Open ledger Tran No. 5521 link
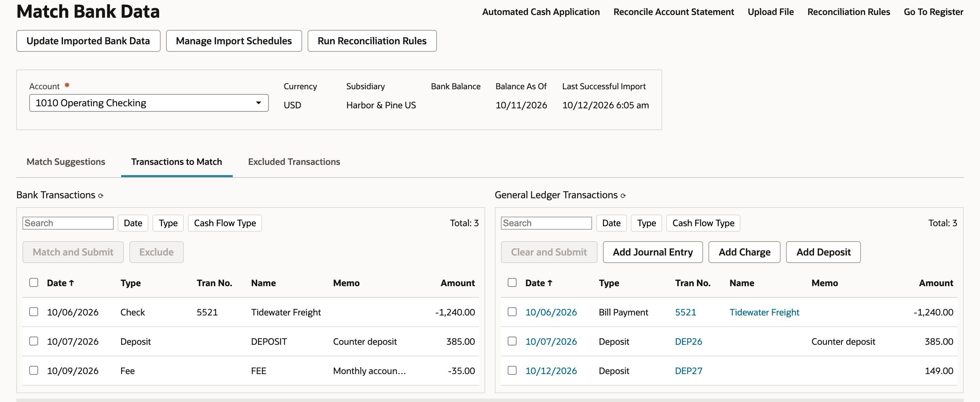Viewport: 980px width, 402px height. tap(686, 312)
